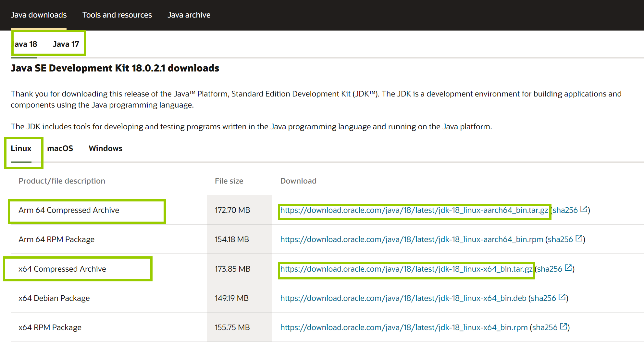Select the 'x64 Compressed Archive' description
The width and height of the screenshot is (644, 360).
(x=62, y=269)
